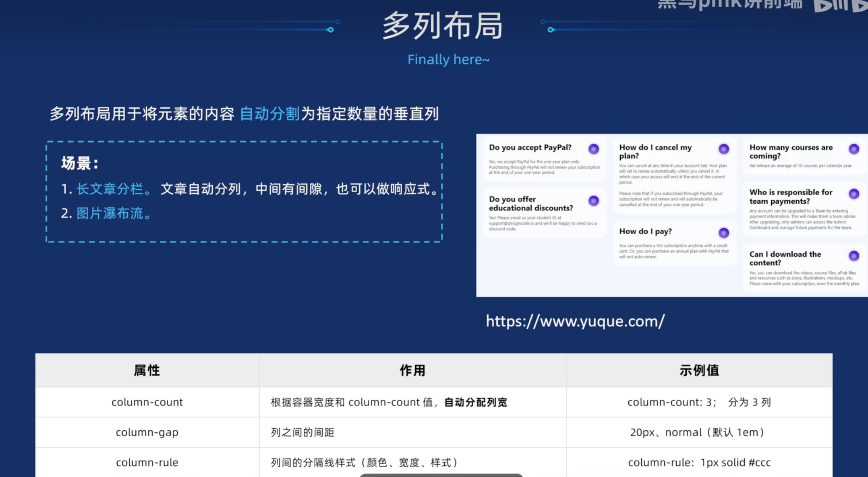Select the '示例值' table column header

tap(699, 370)
